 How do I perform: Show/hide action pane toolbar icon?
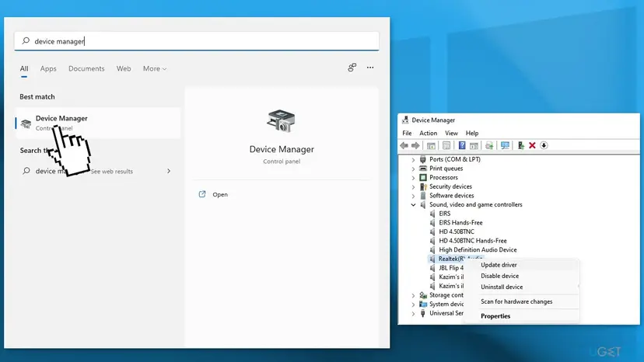coord(474,145)
